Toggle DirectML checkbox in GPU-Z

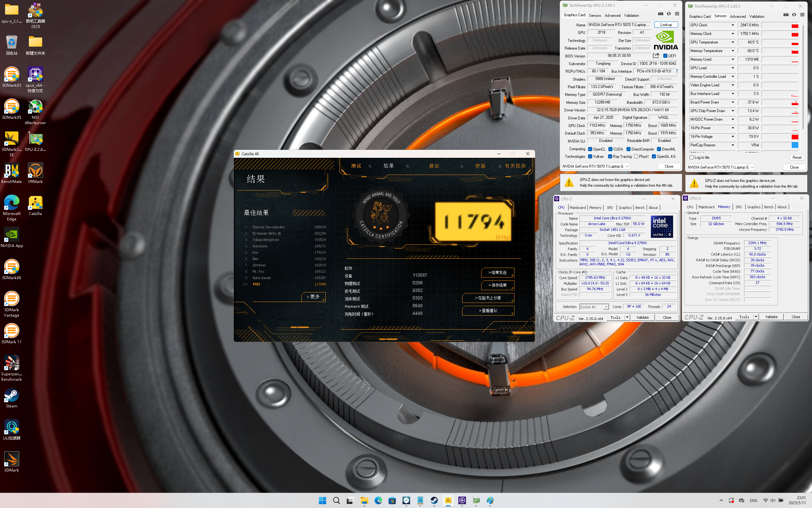(659, 149)
